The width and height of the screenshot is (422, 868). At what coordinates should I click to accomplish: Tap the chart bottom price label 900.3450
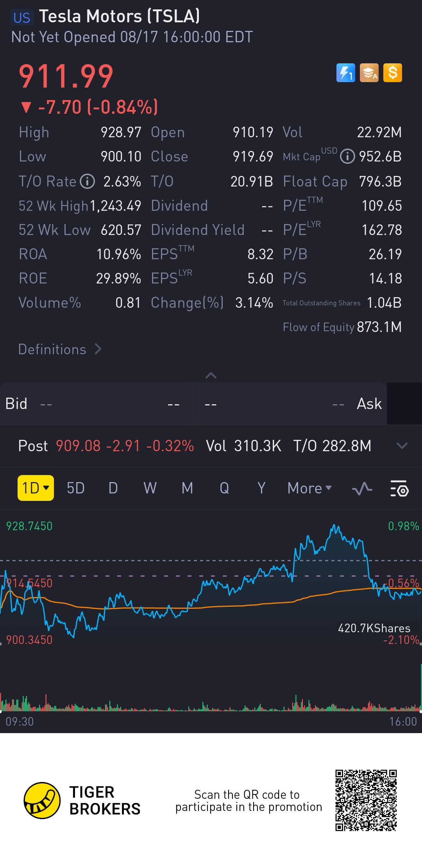29,640
